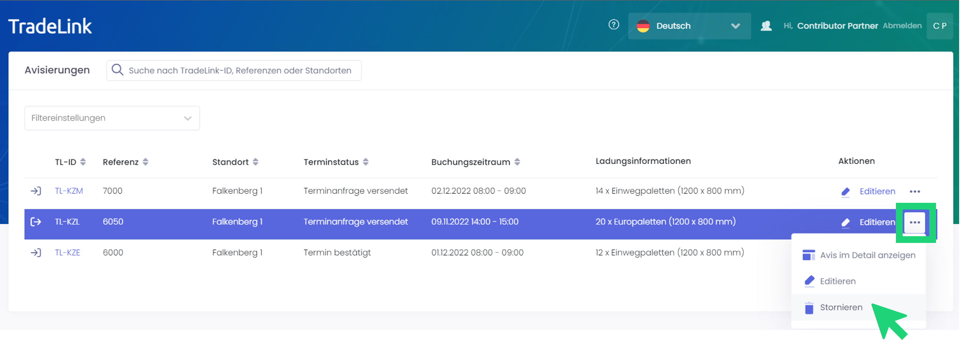Click the inbound arrow icon for TL-KZM

pos(36,191)
